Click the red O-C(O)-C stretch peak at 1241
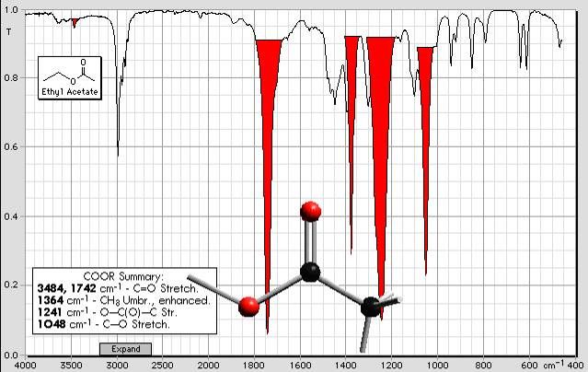The height and width of the screenshot is (372, 588). [x=381, y=150]
